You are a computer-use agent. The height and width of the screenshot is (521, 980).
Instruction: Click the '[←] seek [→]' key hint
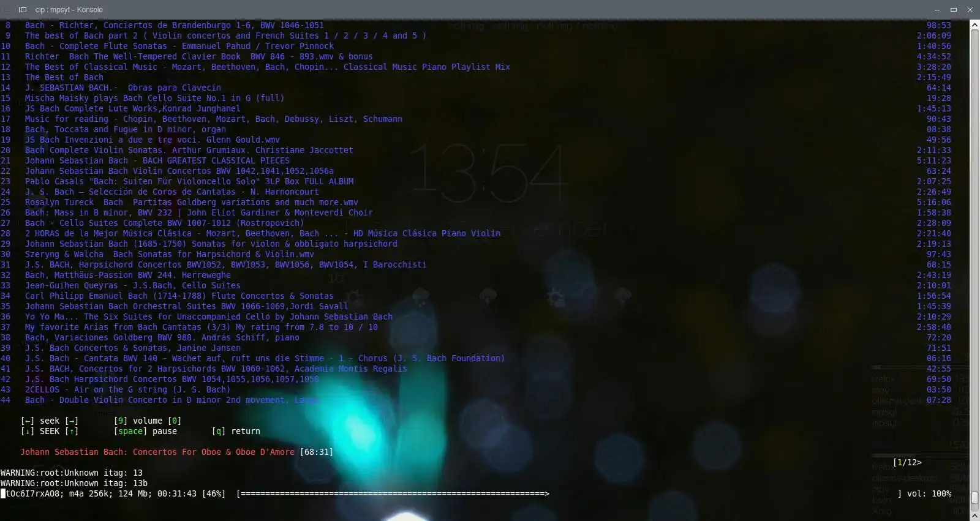coord(50,421)
